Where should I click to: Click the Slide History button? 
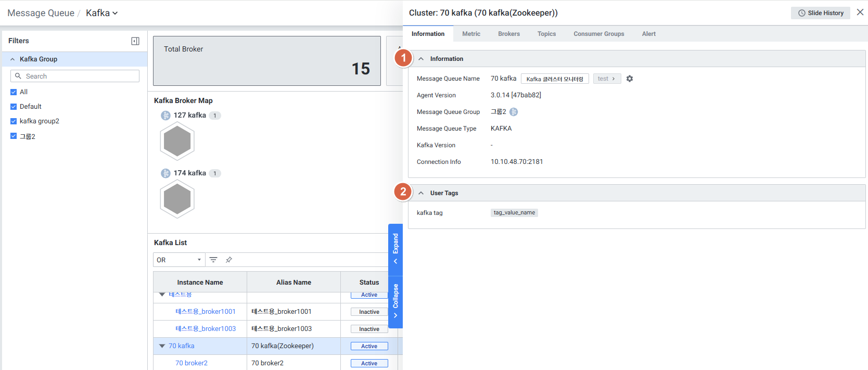820,13
